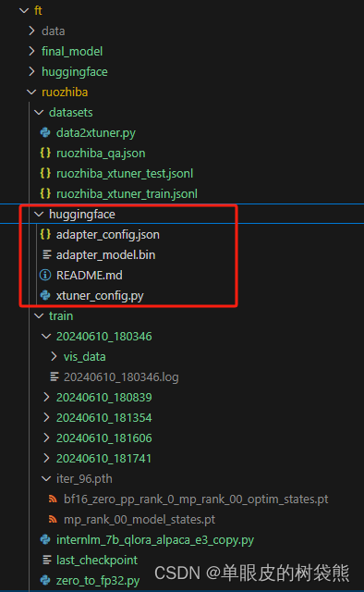
Task: Expand the data folder chevron
Action: point(32,31)
